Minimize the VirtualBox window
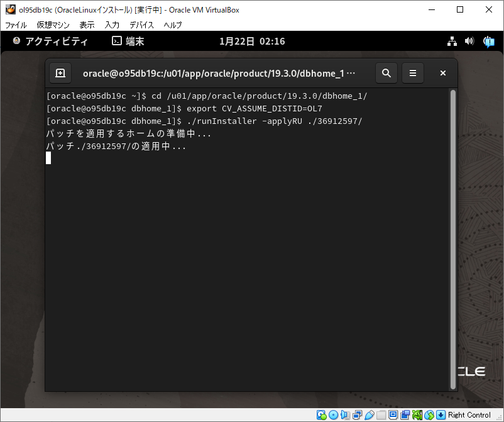The image size is (504, 422). (x=432, y=9)
